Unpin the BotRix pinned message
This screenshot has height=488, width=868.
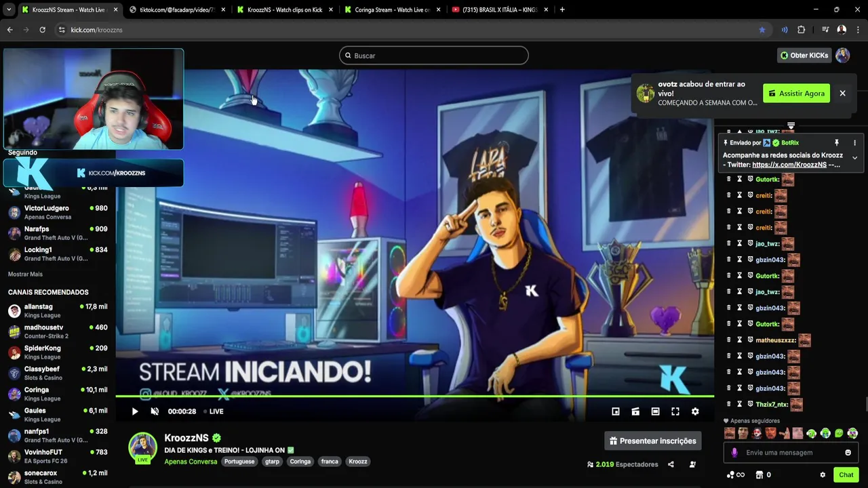[837, 143]
